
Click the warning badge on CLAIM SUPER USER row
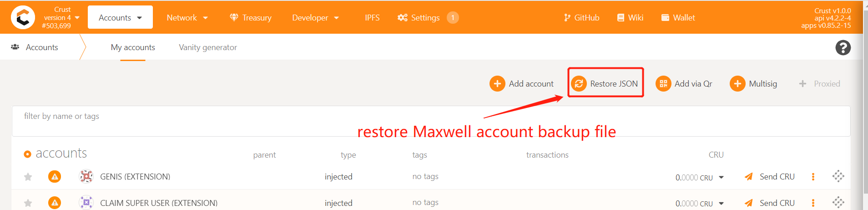point(55,203)
